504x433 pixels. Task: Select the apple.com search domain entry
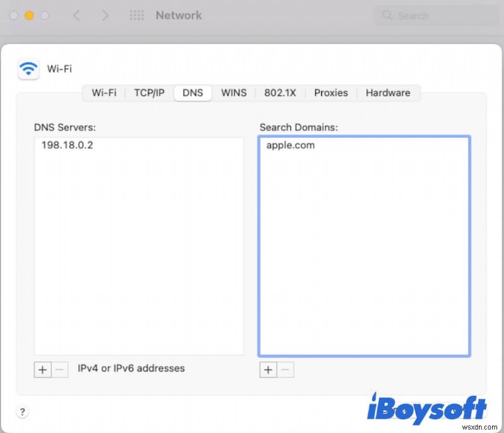click(290, 145)
